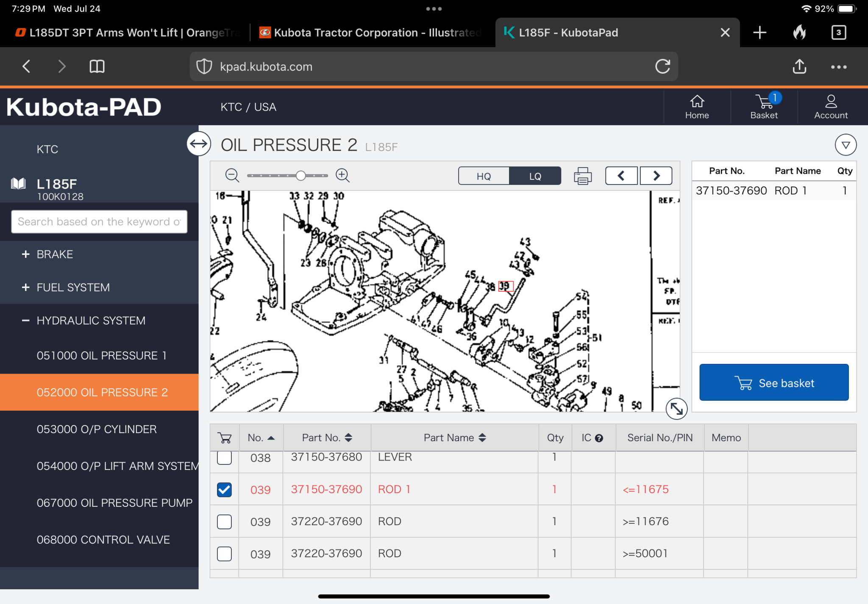
Task: Select 052000 OIL PRESSURE 2 section
Action: 99,392
